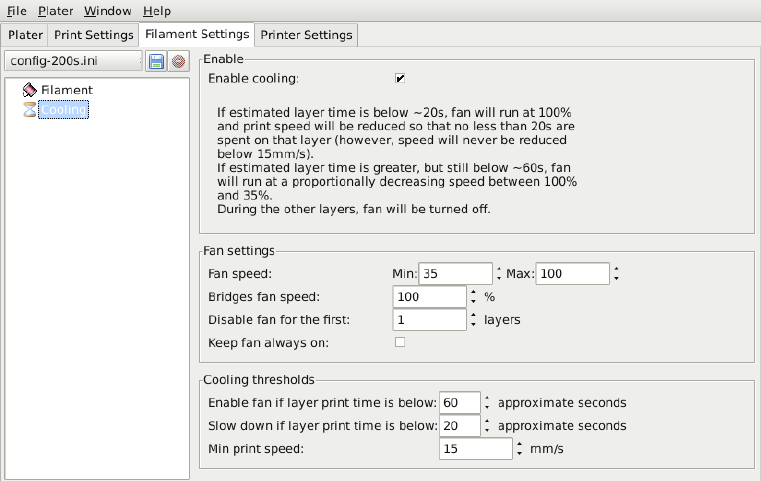Open the File menu
This screenshot has width=761, height=481.
pos(17,11)
